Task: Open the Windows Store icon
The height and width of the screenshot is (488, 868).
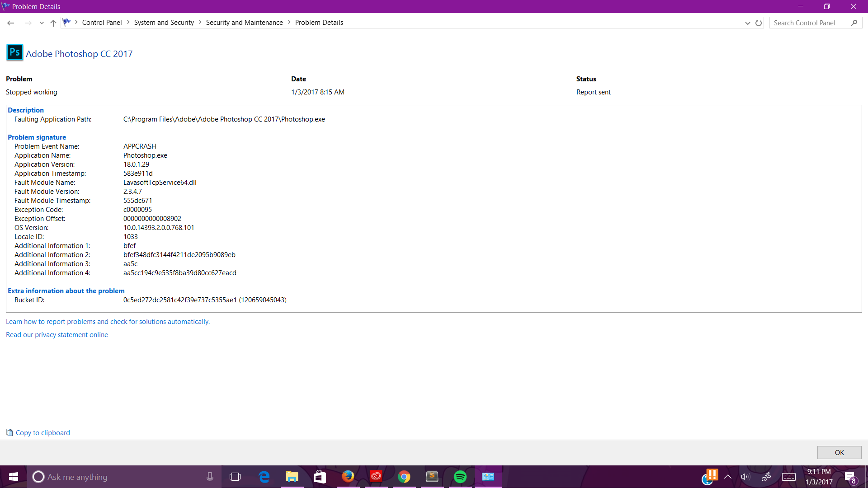Action: coord(320,476)
